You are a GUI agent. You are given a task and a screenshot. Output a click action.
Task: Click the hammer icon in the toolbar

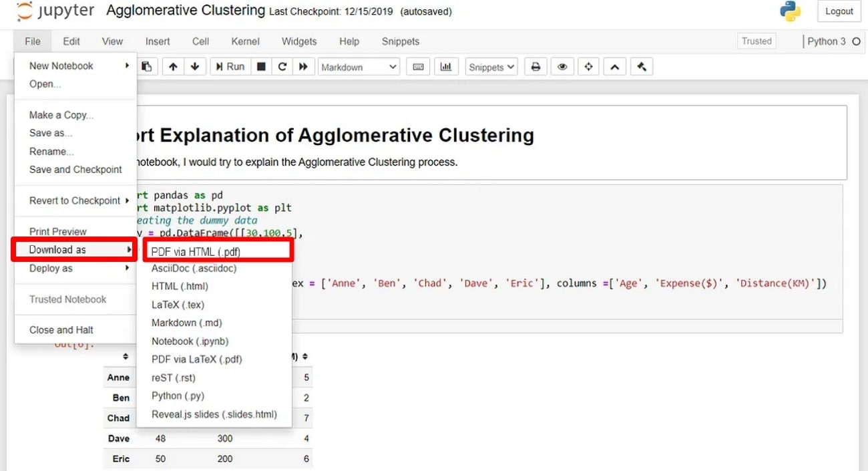click(x=642, y=67)
